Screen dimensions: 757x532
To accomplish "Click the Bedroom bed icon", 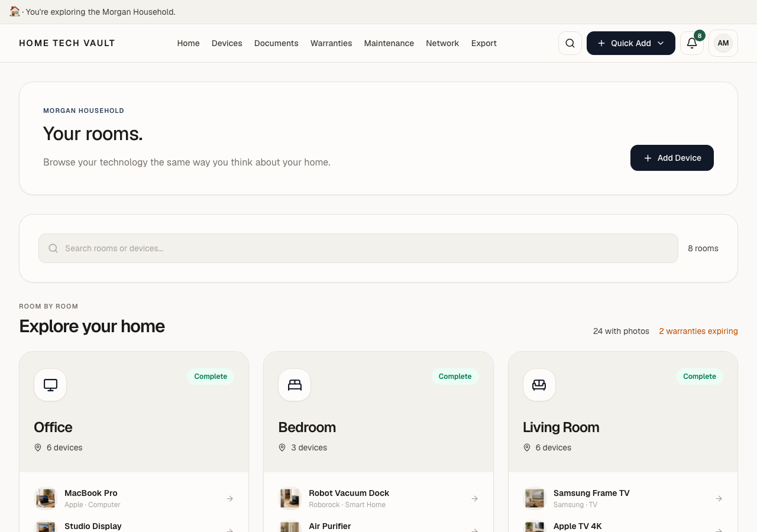I will pyautogui.click(x=295, y=385).
